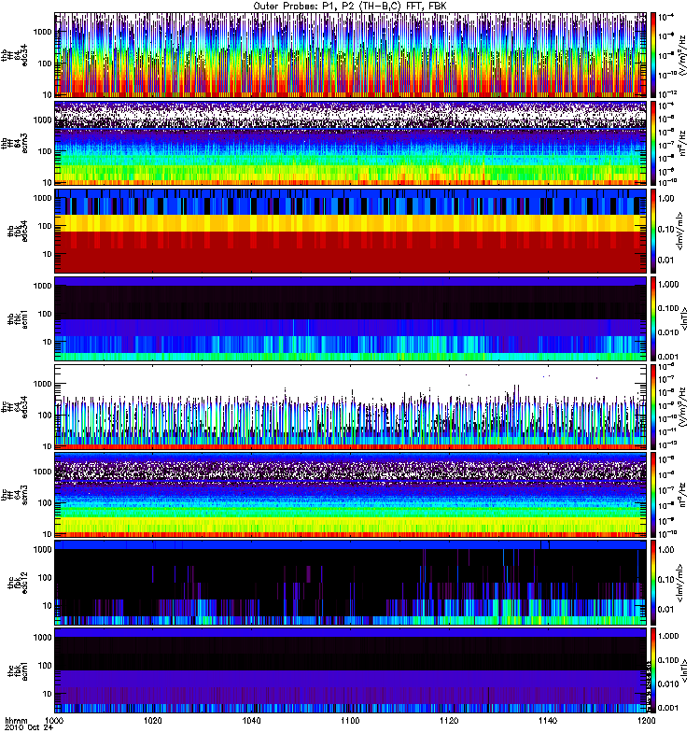Click inside the thb fbk edc34 panel
Image resolution: width=700 pixels, height=747 pixels.
[x=351, y=231]
